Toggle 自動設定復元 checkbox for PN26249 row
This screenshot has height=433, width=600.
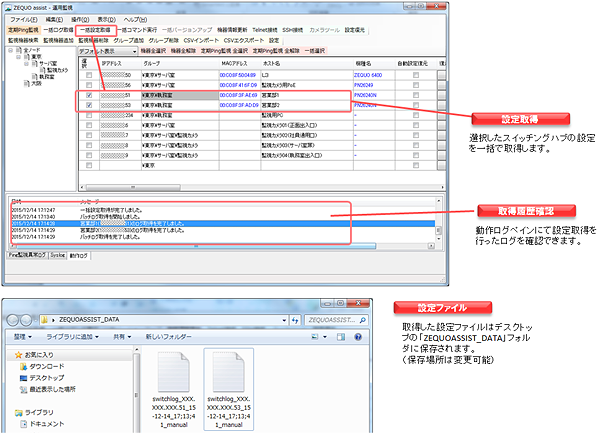coord(416,85)
